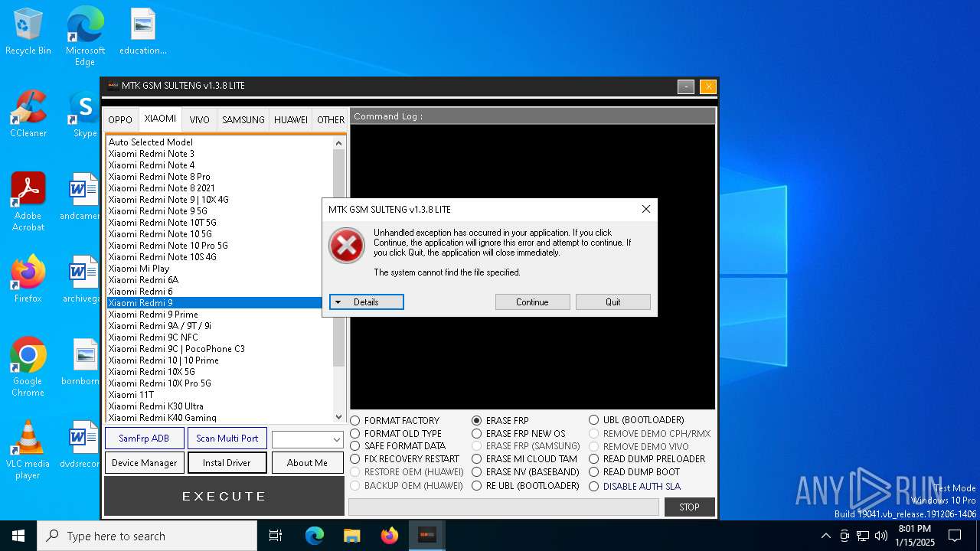980x551 pixels.
Task: Open the andcamer Word document on desktop
Action: click(83, 196)
